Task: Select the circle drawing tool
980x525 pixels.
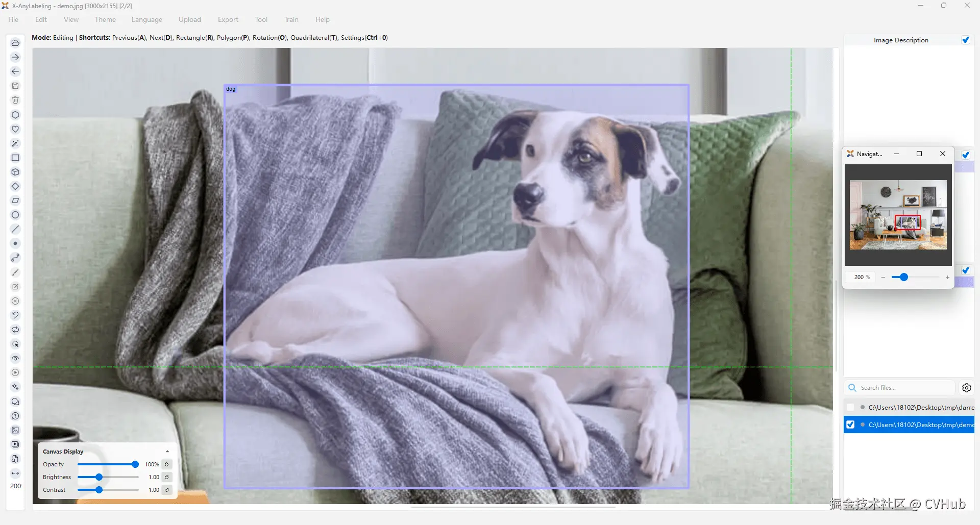Action: (x=15, y=215)
